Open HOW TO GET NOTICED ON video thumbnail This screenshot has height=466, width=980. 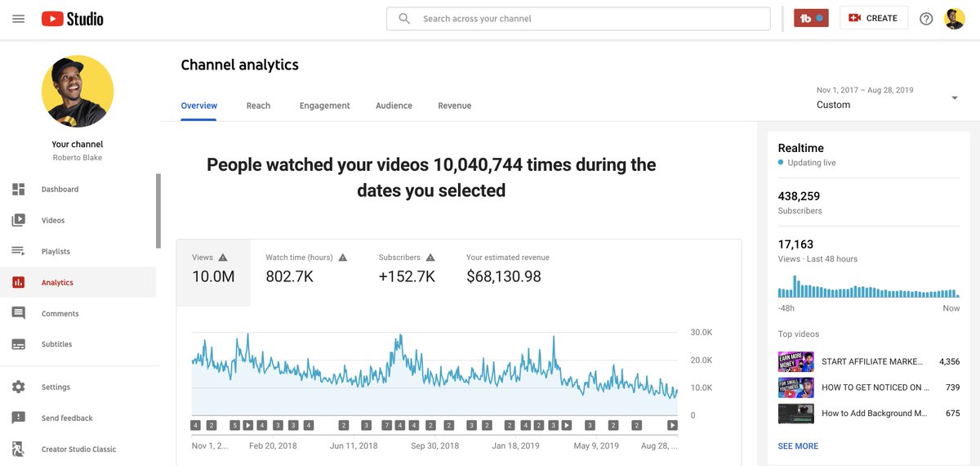pos(796,388)
